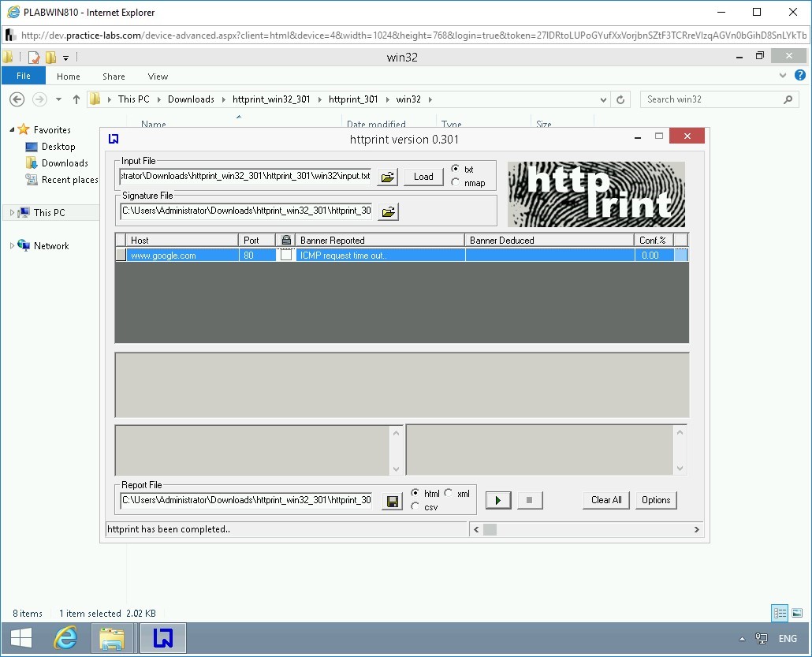Viewport: 812px width, 657px height.
Task: Go up one folder with the up arrow
Action: click(x=76, y=99)
